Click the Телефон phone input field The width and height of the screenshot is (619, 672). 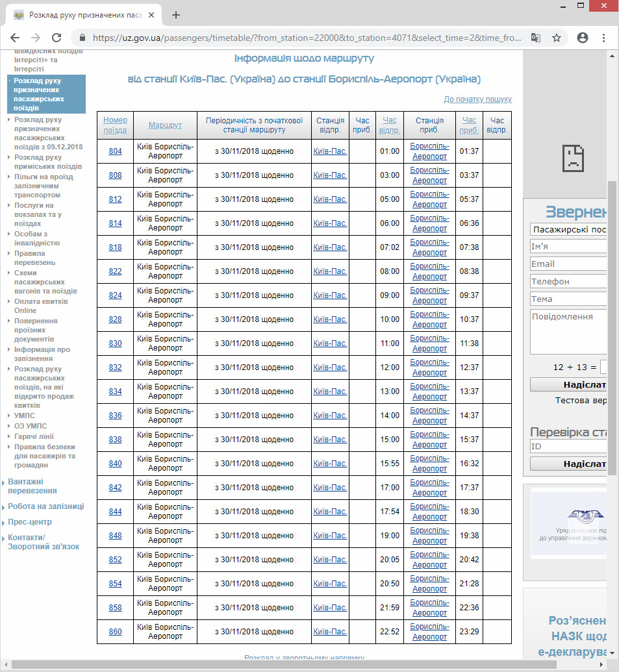568,281
